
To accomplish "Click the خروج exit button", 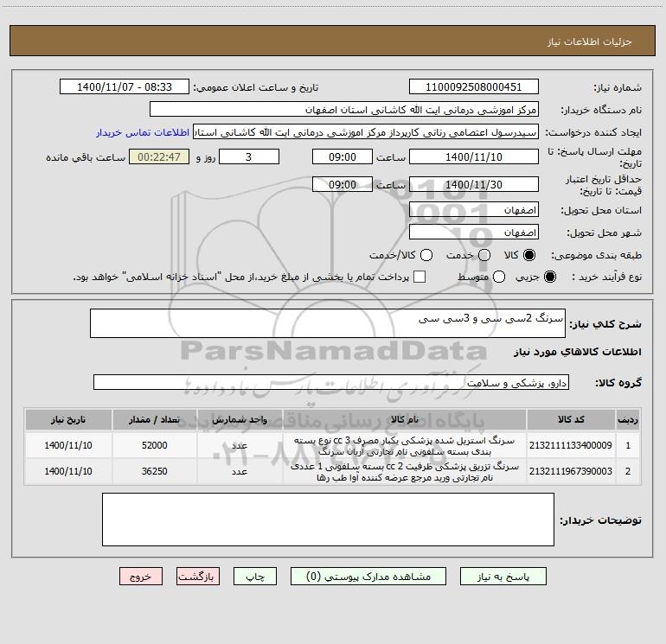I will pyautogui.click(x=141, y=577).
